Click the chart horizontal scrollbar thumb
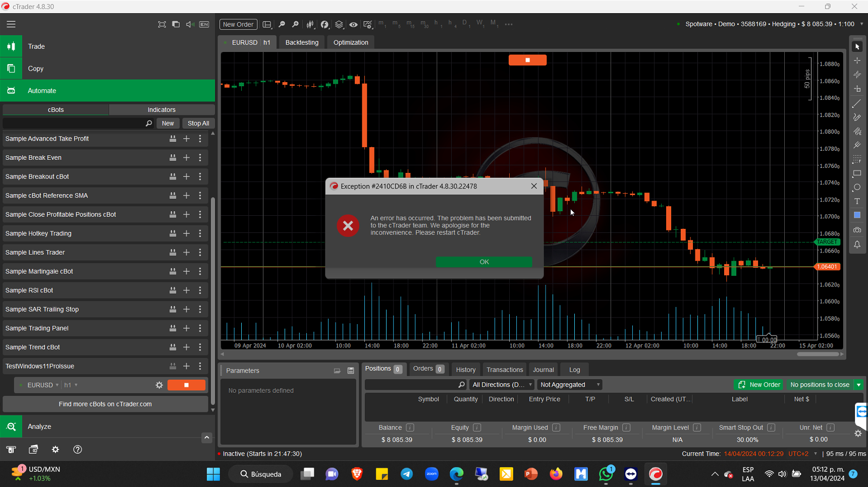868x487 pixels. pyautogui.click(x=818, y=354)
